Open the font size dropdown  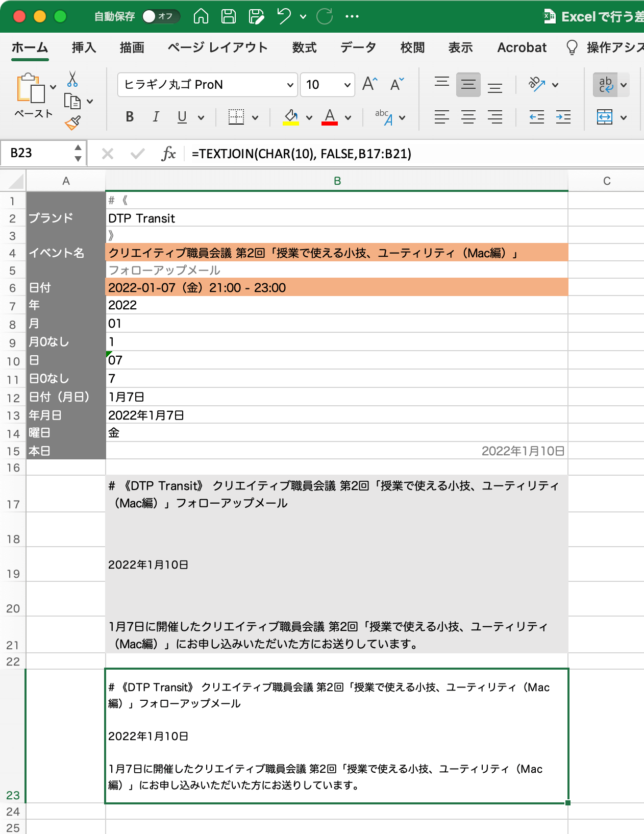[x=348, y=85]
